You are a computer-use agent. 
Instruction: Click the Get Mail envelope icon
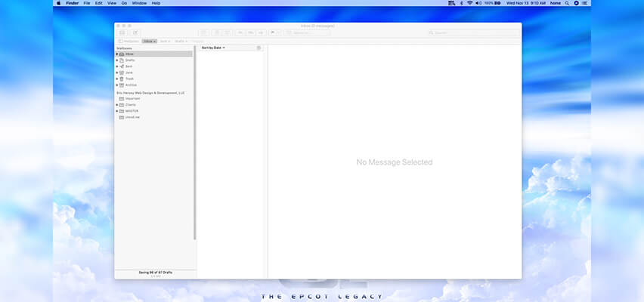tap(122, 32)
